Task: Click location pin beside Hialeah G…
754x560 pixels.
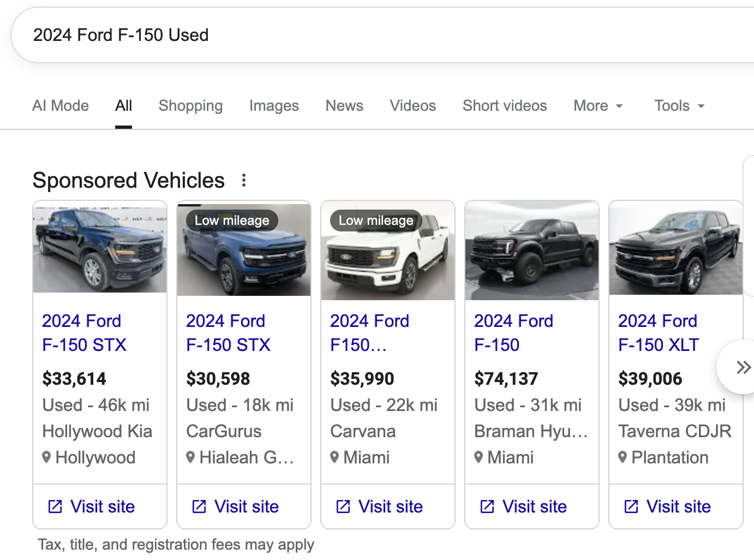Action: pos(190,457)
